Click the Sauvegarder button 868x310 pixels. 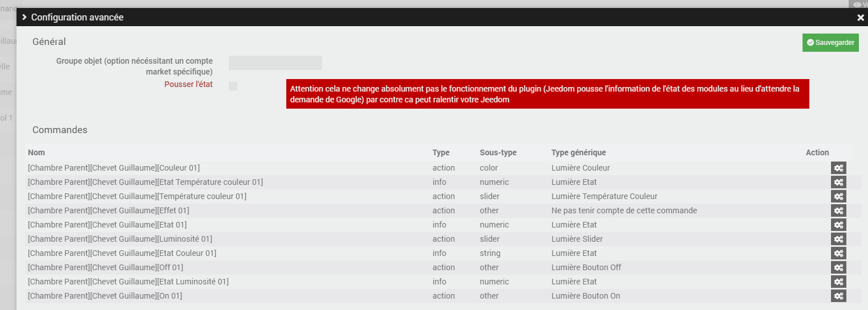click(x=830, y=43)
